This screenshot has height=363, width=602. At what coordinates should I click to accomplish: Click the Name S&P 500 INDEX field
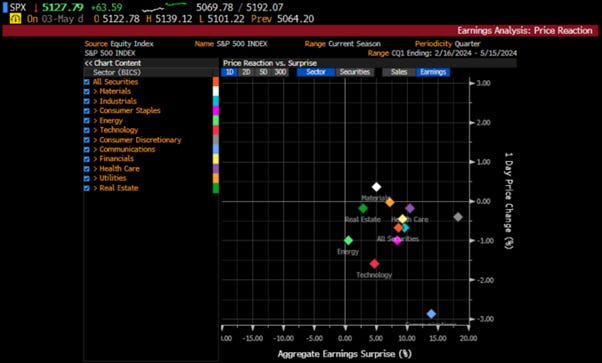(231, 44)
